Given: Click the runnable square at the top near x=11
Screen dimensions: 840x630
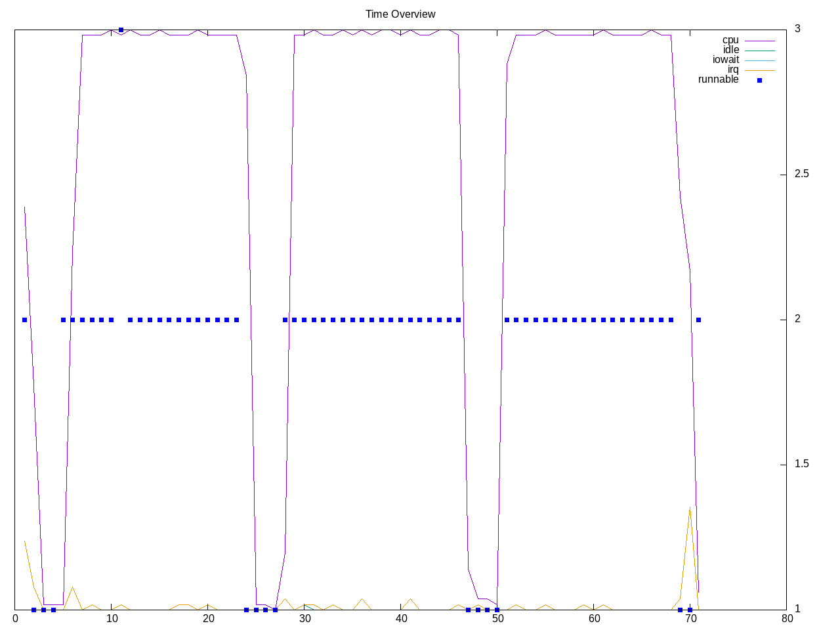Looking at the screenshot, I should (121, 30).
